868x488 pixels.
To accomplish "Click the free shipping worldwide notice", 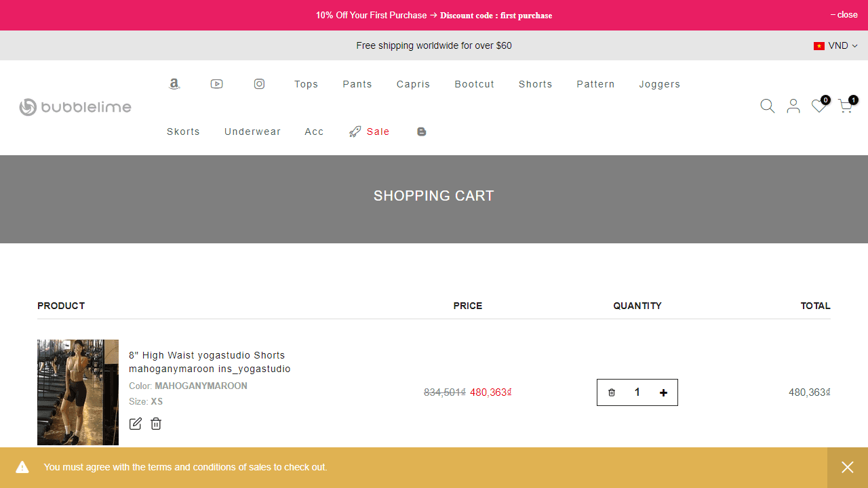I will [x=434, y=45].
